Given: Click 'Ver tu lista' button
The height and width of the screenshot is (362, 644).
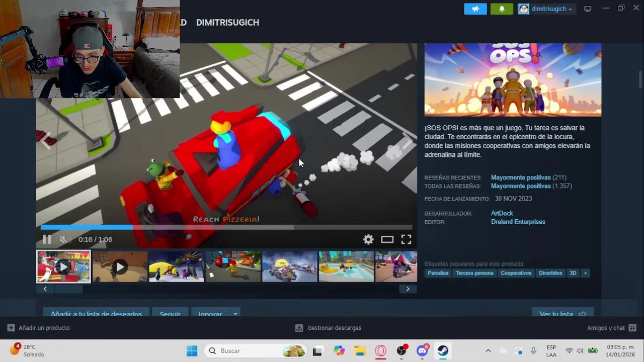Looking at the screenshot, I should click(563, 313).
